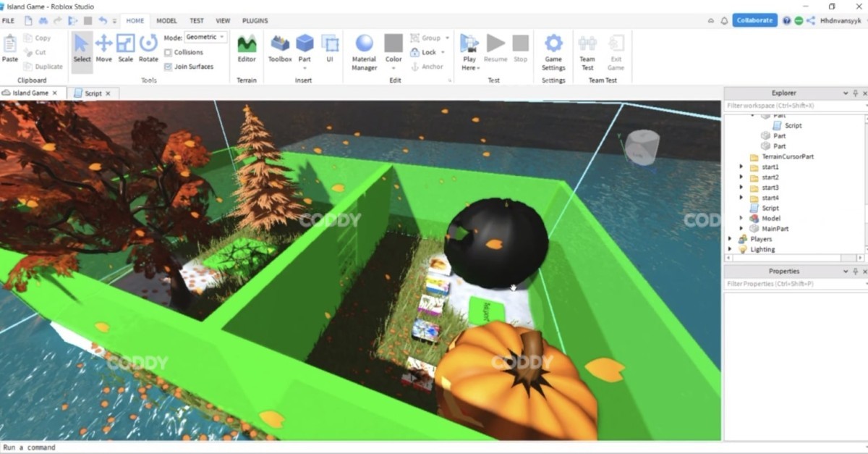Open the PLUGINS ribbon tab

(x=255, y=21)
